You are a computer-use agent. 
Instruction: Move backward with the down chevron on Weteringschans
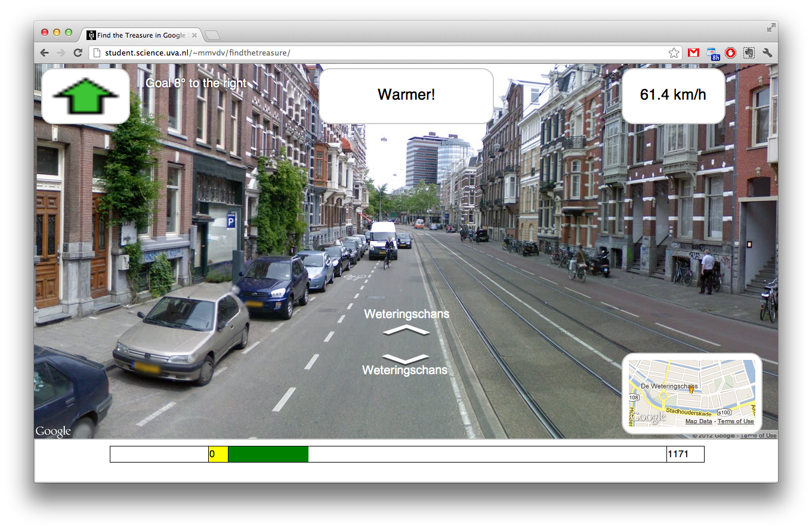pyautogui.click(x=406, y=359)
